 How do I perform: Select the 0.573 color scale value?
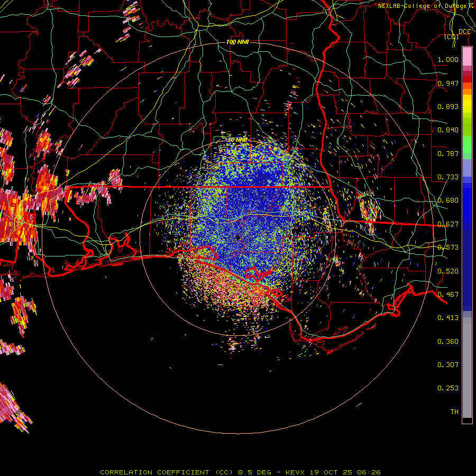pyautogui.click(x=448, y=248)
